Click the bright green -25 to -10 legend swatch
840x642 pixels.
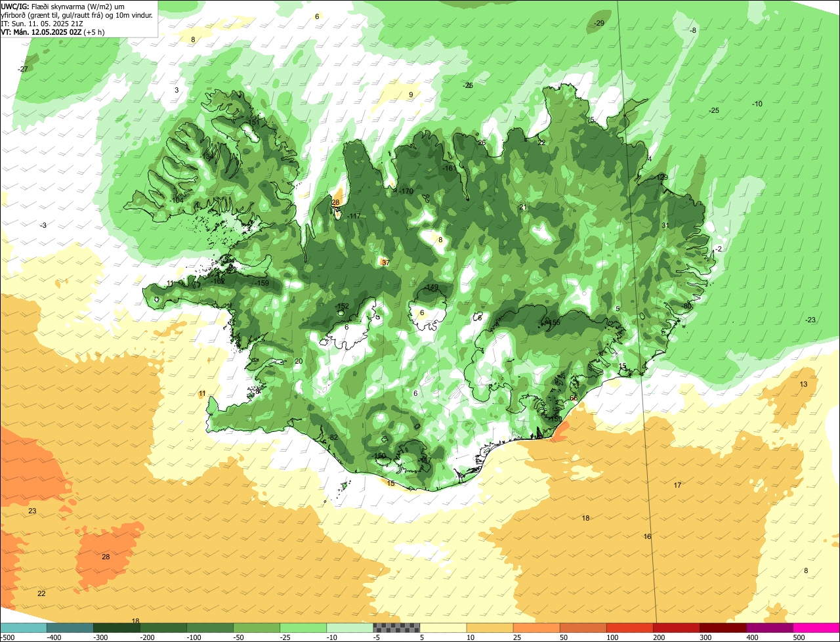coord(303,628)
